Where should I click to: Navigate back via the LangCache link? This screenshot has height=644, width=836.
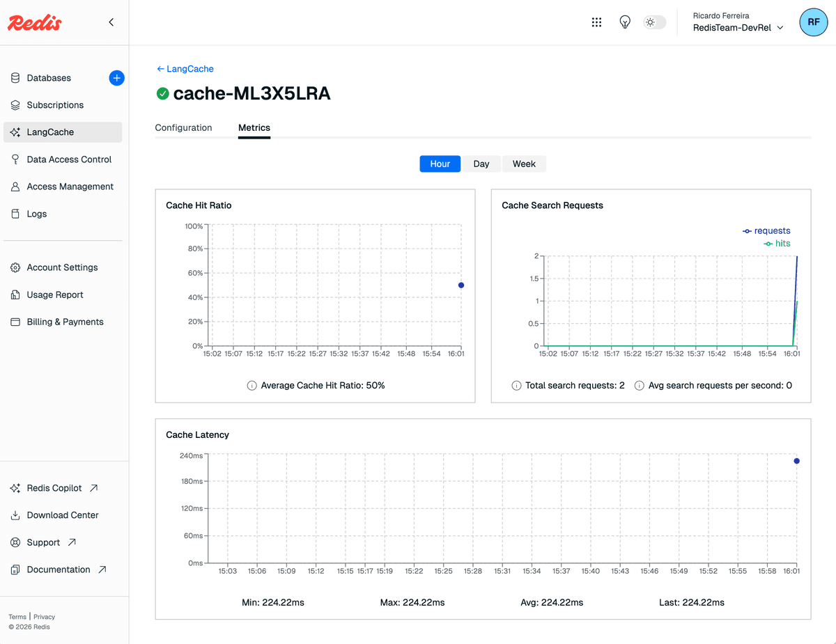pyautogui.click(x=185, y=68)
